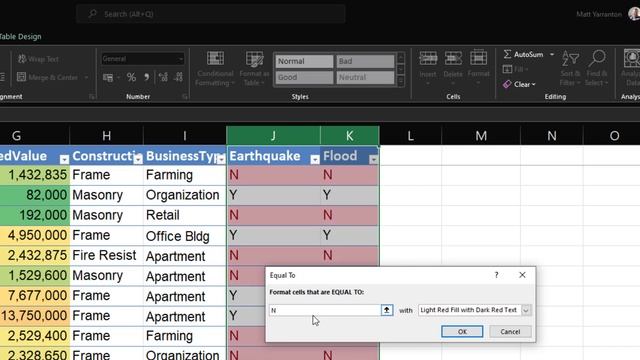This screenshot has width=640, height=360.
Task: Expand the General number format dropdown
Action: point(180,59)
